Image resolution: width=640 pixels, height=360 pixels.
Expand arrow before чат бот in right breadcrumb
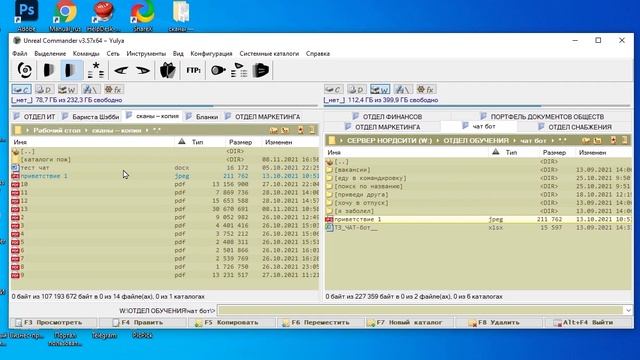(x=514, y=140)
